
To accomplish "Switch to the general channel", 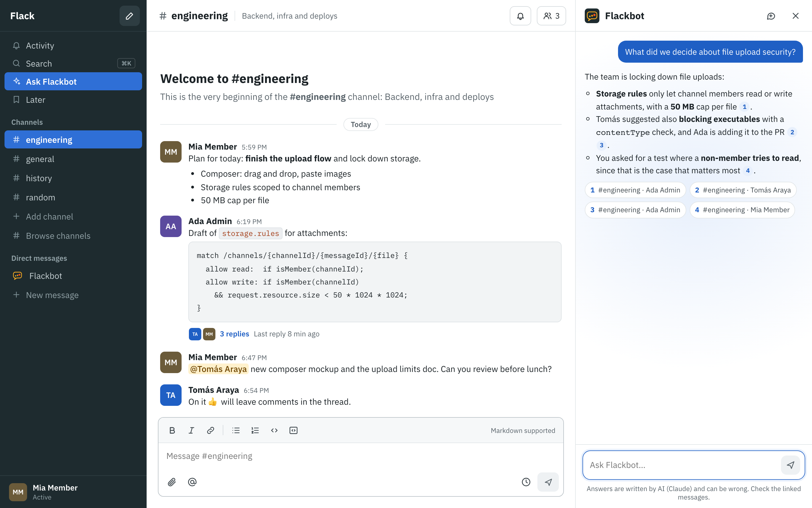I will [x=73, y=159].
